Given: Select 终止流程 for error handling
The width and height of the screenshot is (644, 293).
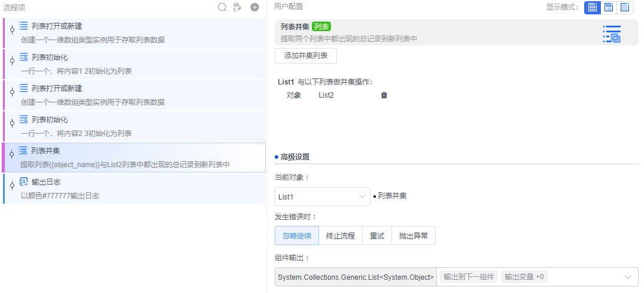Looking at the screenshot, I should pos(341,235).
